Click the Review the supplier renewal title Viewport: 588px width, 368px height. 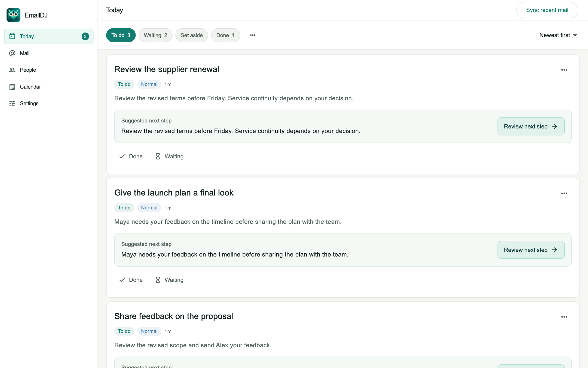[167, 69]
